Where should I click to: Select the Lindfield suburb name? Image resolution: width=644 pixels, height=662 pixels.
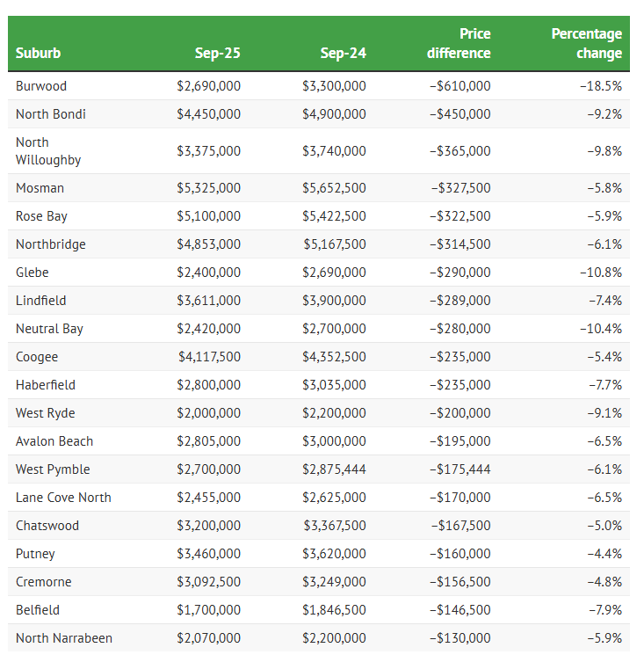(41, 301)
